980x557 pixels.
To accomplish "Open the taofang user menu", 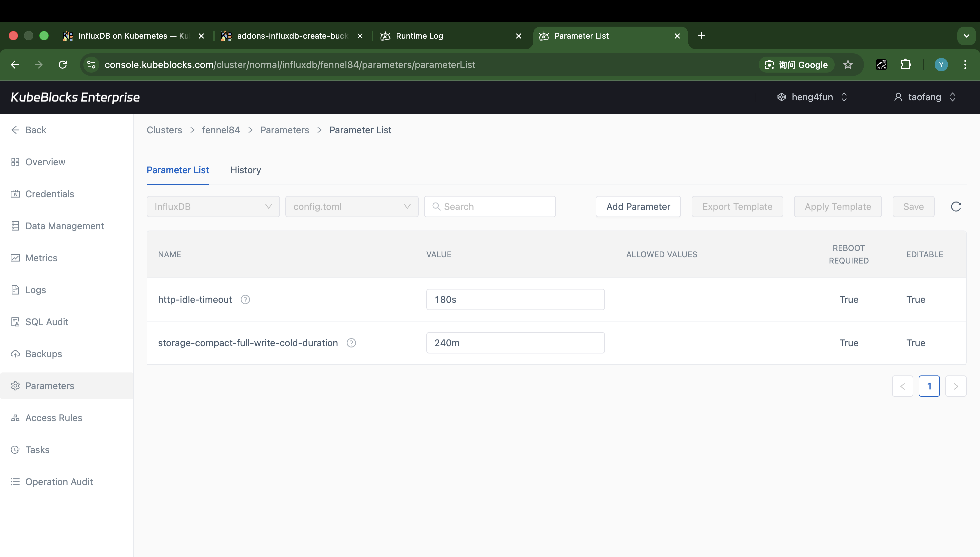I will [925, 97].
